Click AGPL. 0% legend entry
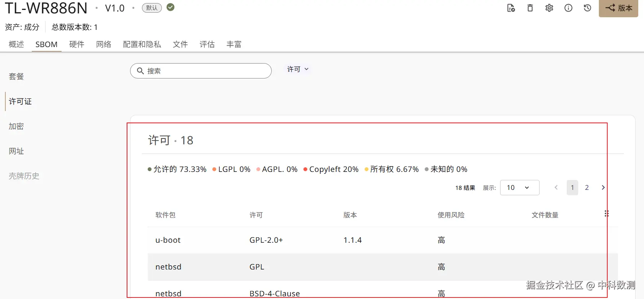The width and height of the screenshot is (644, 299). coord(277,169)
